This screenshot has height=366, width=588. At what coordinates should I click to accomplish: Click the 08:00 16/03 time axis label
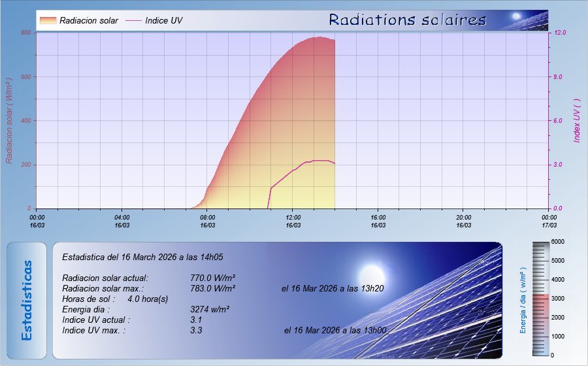tap(208, 221)
